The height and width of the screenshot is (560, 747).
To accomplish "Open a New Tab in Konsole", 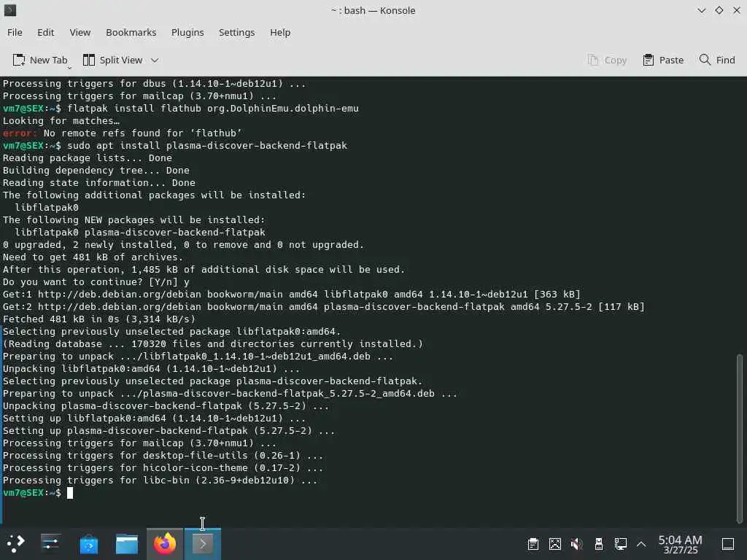I will [x=39, y=60].
